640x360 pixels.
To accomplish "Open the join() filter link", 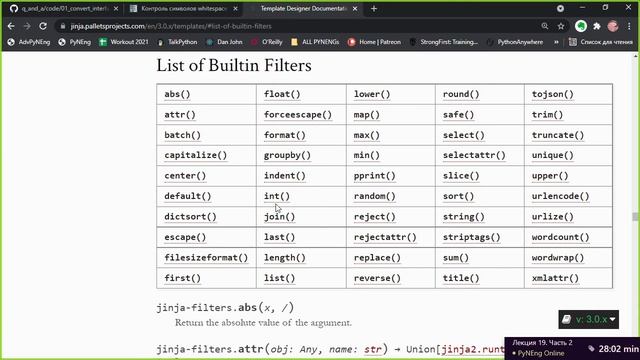I will point(279,216).
